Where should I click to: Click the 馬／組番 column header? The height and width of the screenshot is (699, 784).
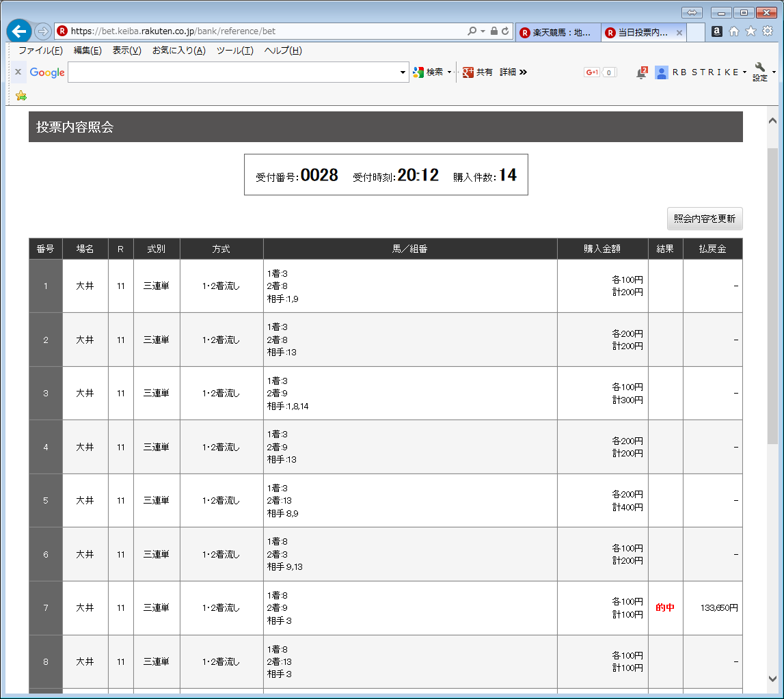click(x=410, y=249)
